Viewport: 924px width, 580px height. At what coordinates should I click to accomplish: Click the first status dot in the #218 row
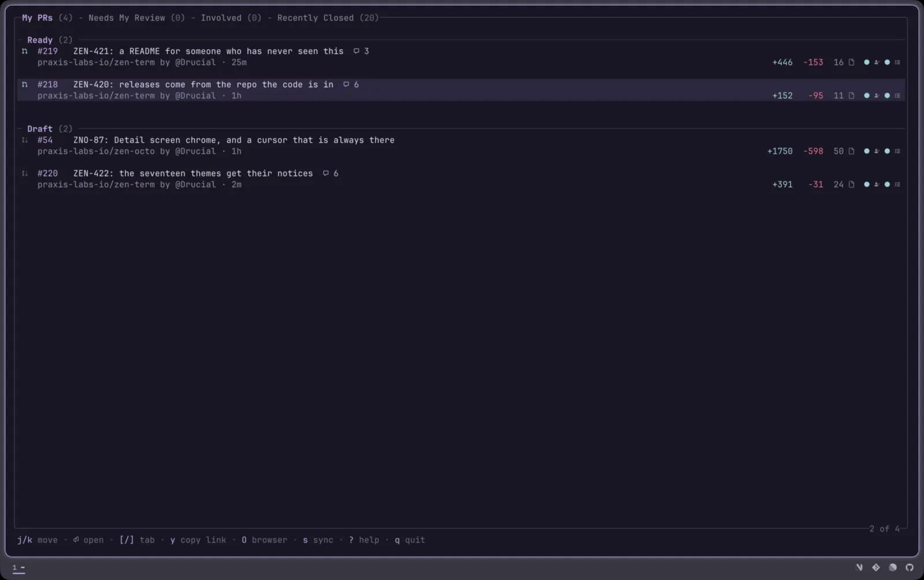coord(866,96)
